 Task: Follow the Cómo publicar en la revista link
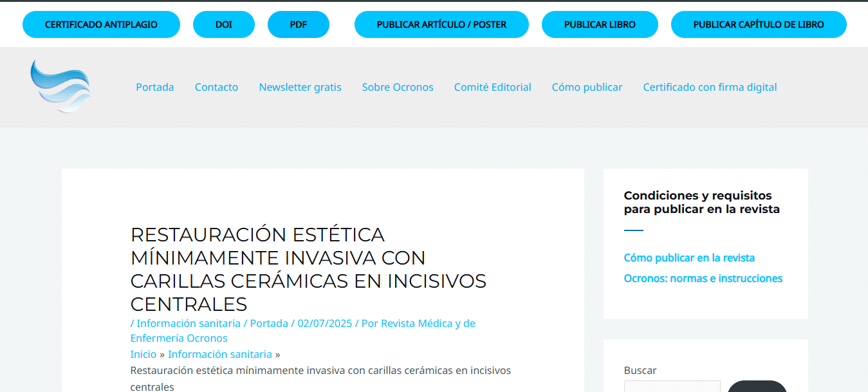click(x=689, y=257)
